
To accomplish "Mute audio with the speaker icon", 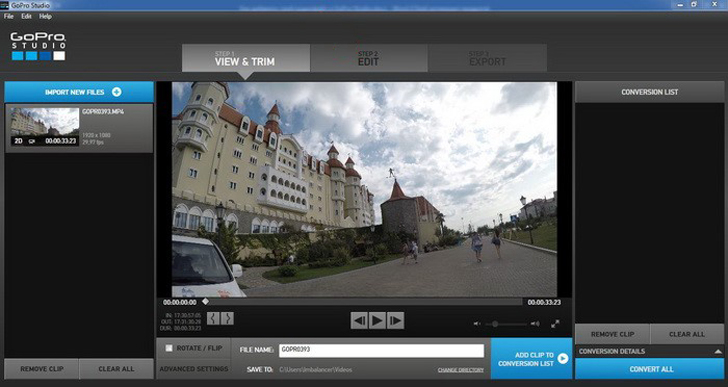I will pos(477,324).
